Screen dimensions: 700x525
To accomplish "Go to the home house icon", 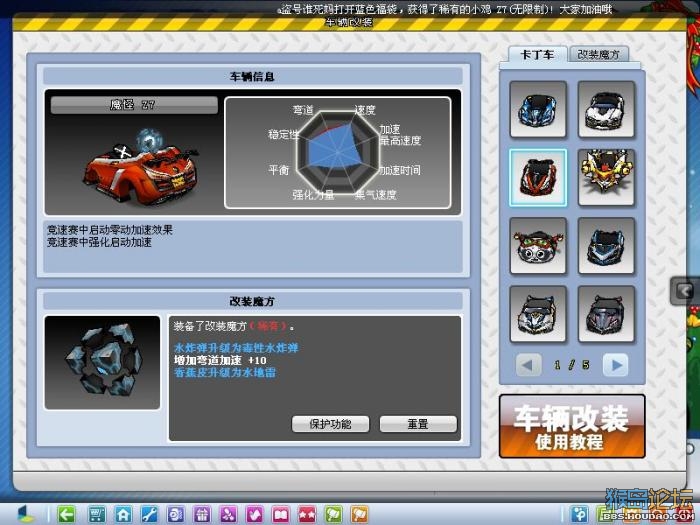I will 123,514.
